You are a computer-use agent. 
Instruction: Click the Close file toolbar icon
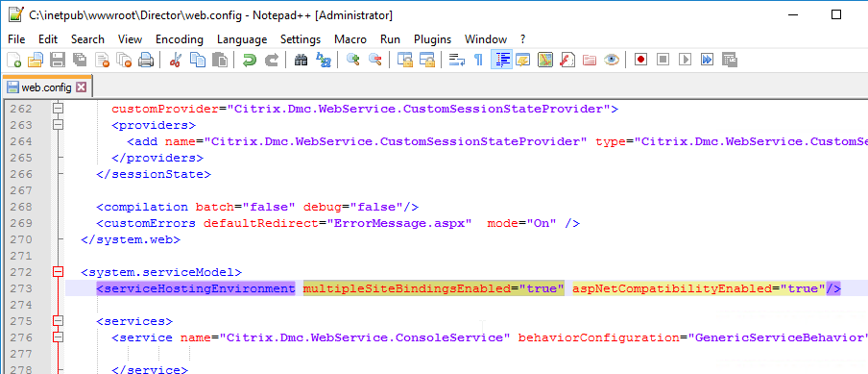pos(102,60)
